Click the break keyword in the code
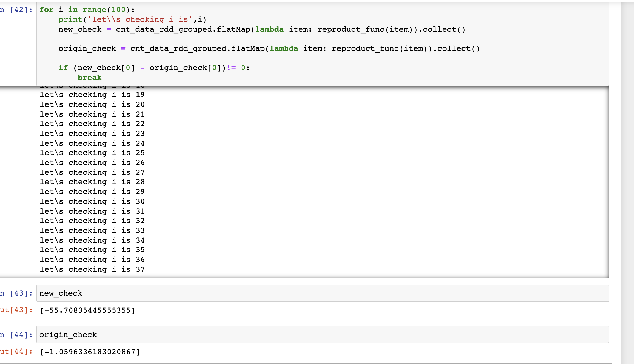 coord(89,77)
